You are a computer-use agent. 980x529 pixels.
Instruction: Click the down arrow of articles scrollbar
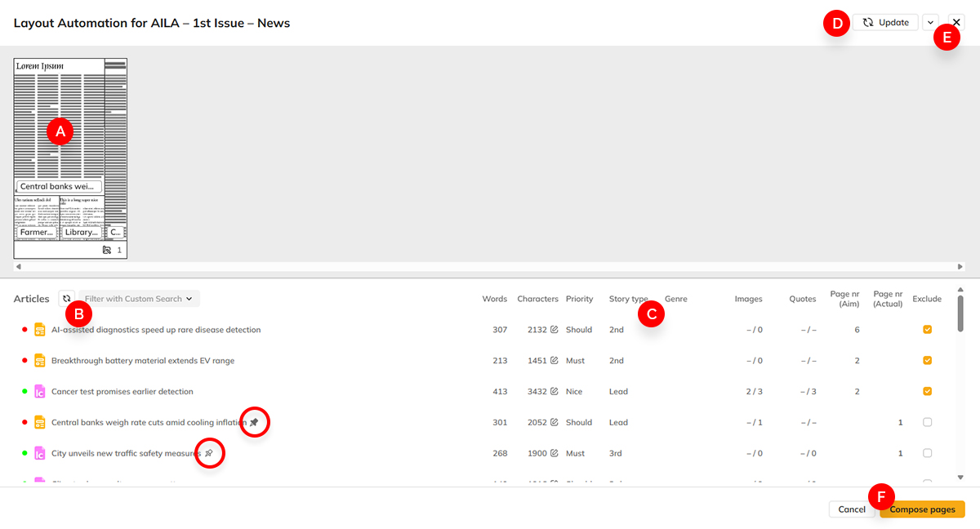(x=960, y=478)
